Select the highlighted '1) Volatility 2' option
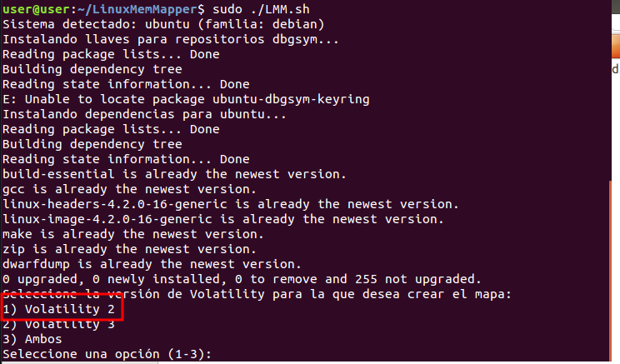Screen dimensions: 620x364 click(58, 309)
